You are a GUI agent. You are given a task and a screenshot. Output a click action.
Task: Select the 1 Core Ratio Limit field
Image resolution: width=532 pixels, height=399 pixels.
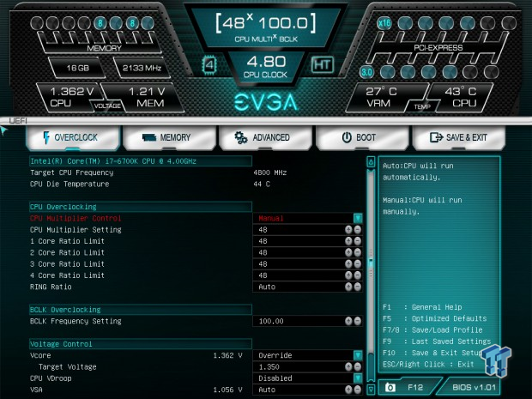(x=307, y=241)
